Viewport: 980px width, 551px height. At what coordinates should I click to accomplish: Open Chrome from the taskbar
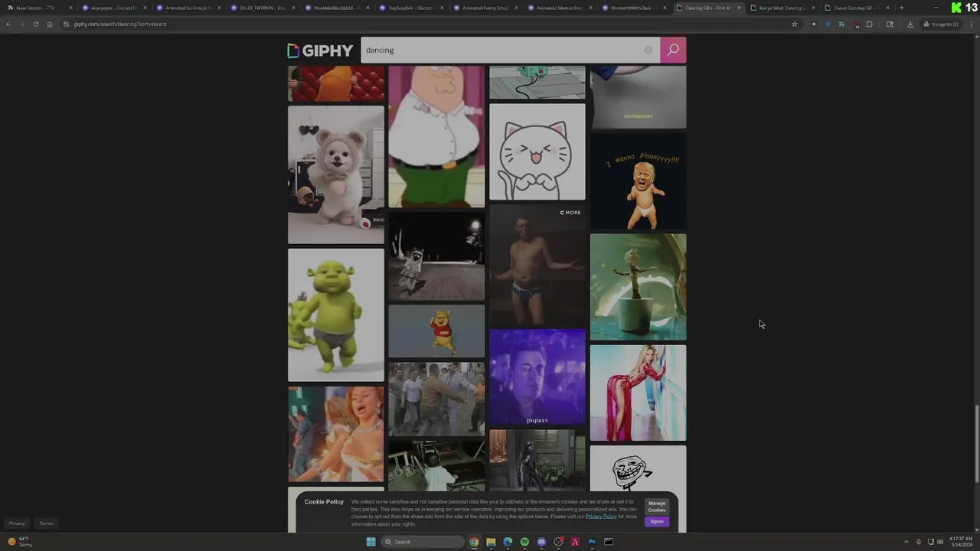point(474,542)
